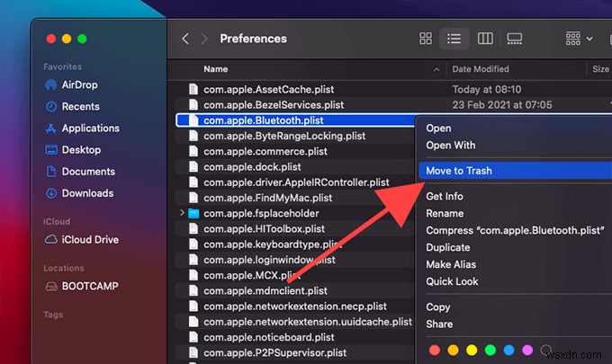
Task: Click the Finder window's red close button
Action: (x=51, y=39)
